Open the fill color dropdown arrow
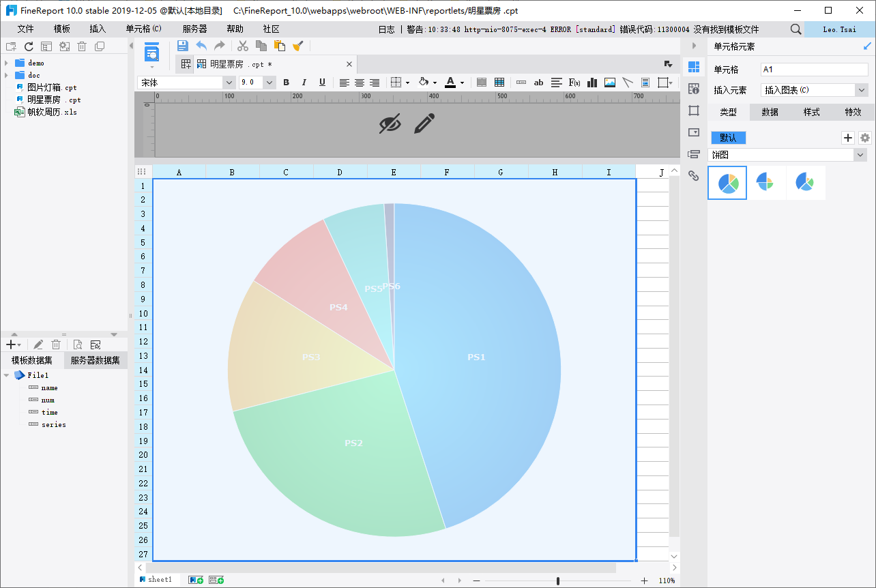Screen dimensions: 876x588 tap(435, 83)
